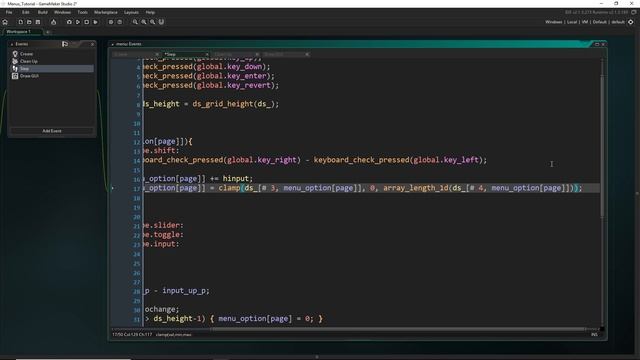Zoom in using the third magnifier icon
Screen dimensions: 640x360
coord(152,22)
